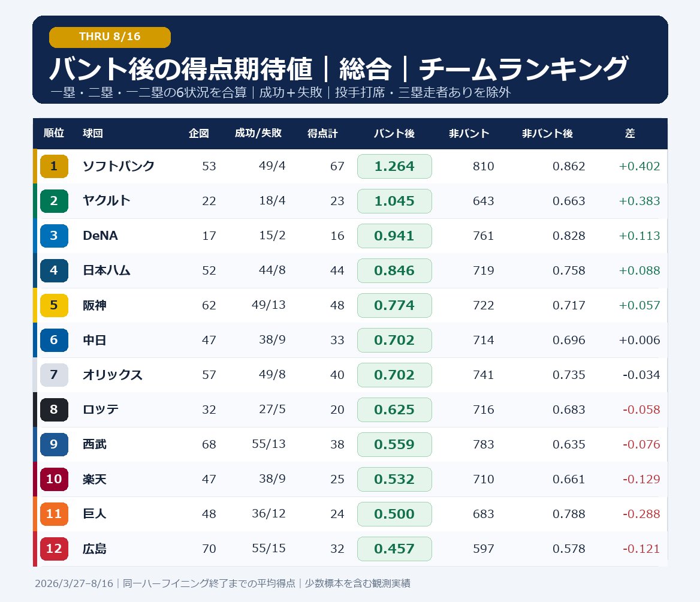Click the 0.702 pill in 中日 row
Image resolution: width=700 pixels, height=602 pixels.
pos(394,340)
